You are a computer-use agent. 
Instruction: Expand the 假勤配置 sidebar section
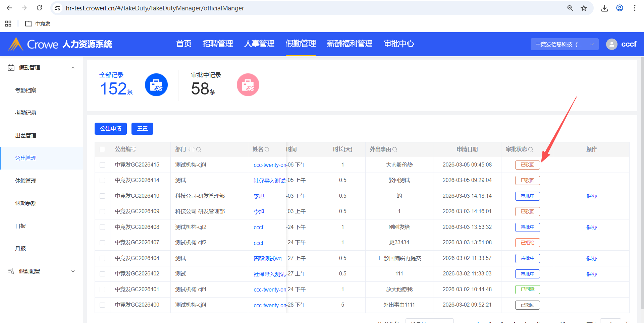pyautogui.click(x=73, y=271)
